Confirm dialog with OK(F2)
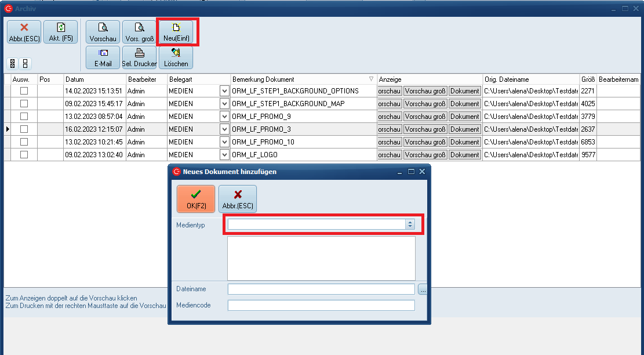The width and height of the screenshot is (644, 355). tap(196, 199)
